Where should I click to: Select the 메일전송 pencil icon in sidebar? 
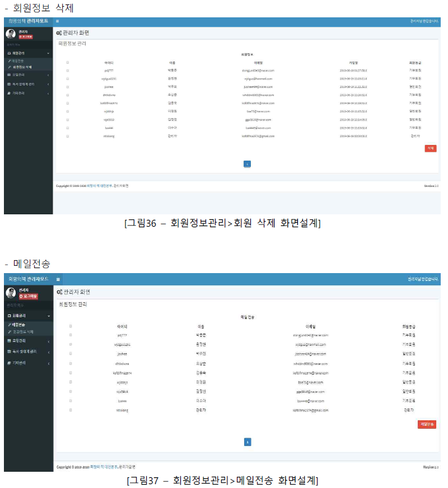pyautogui.click(x=8, y=61)
